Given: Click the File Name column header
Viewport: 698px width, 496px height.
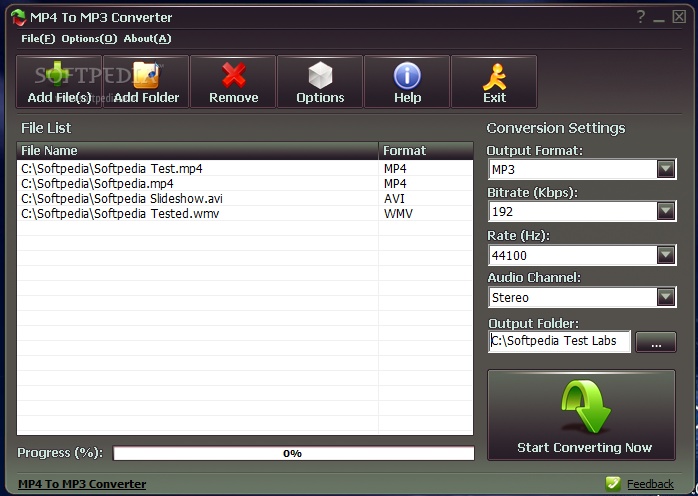Looking at the screenshot, I should [198, 151].
